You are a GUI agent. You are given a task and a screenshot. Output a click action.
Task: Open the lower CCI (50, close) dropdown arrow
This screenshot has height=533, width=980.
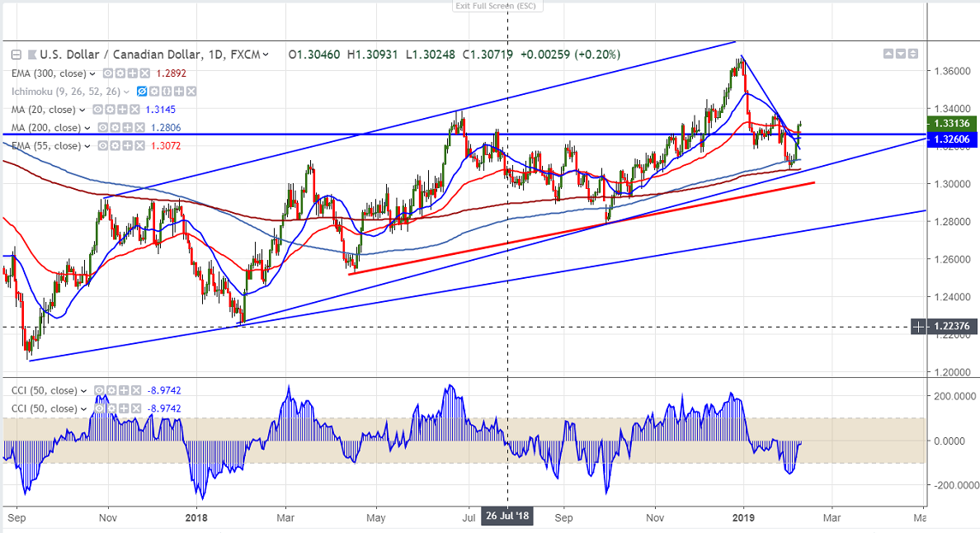[x=84, y=409]
